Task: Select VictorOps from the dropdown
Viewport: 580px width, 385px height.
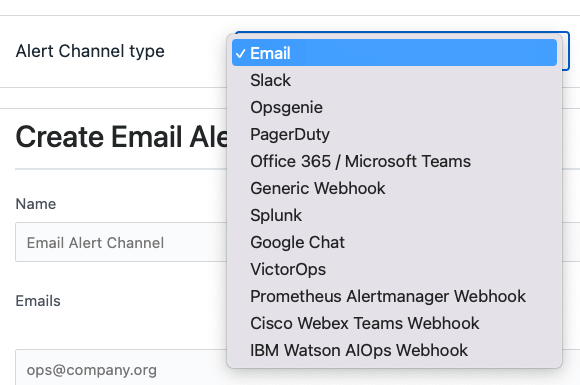Action: pos(394,269)
